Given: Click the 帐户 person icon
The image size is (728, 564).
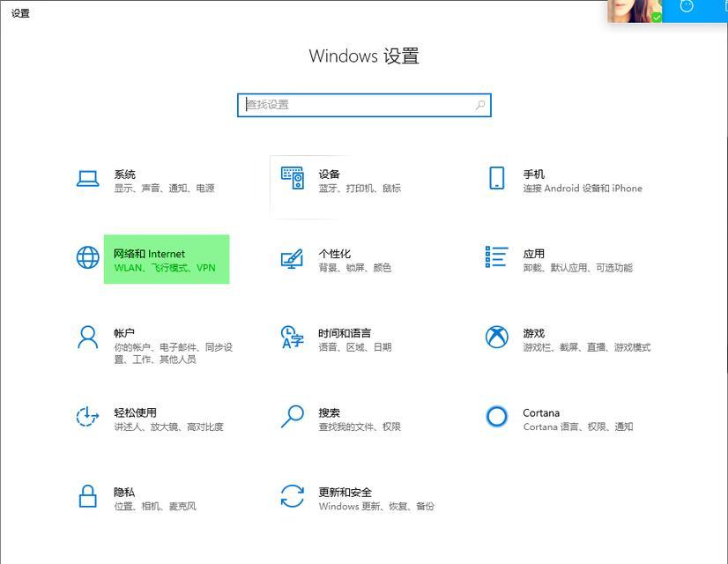Looking at the screenshot, I should tap(88, 337).
